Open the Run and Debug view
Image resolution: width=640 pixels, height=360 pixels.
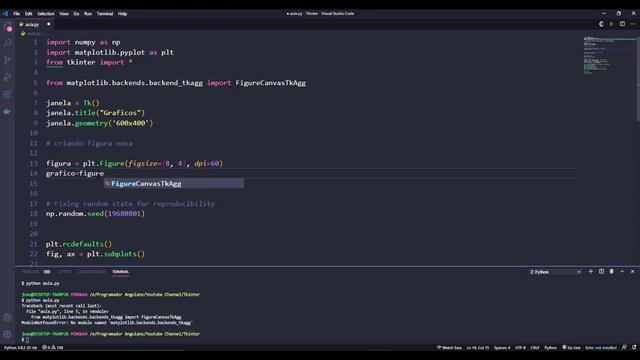8,77
